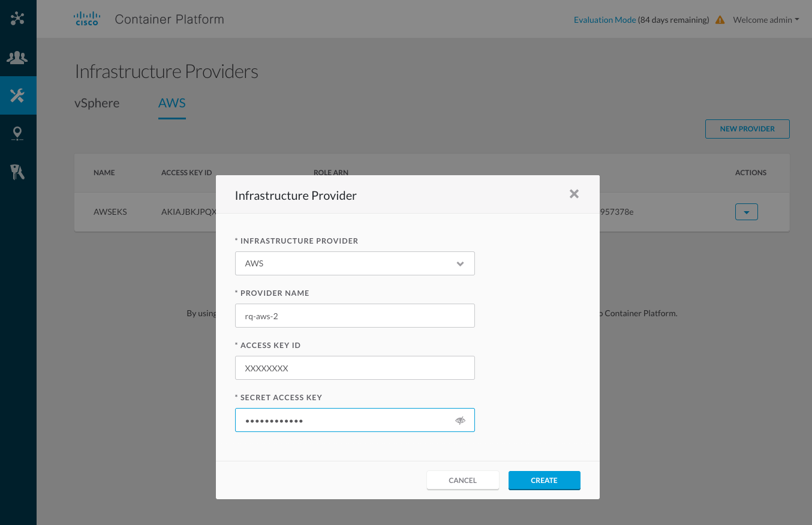Click the yellow warning triangle icon

tap(720, 19)
